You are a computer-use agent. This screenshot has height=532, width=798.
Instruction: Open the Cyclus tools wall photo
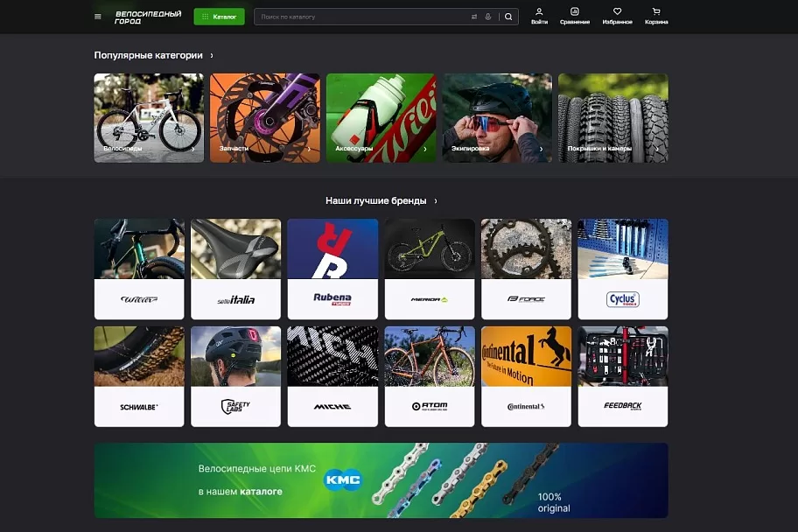(x=623, y=249)
